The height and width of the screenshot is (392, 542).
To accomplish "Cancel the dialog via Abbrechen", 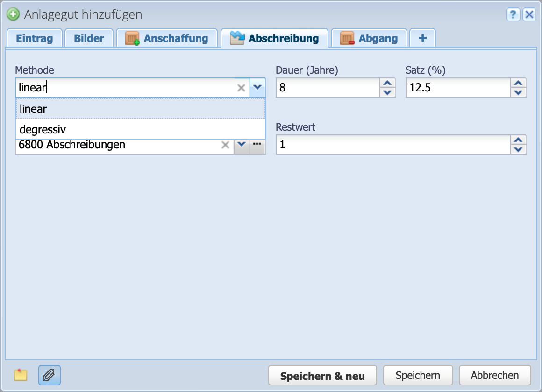I will (495, 375).
